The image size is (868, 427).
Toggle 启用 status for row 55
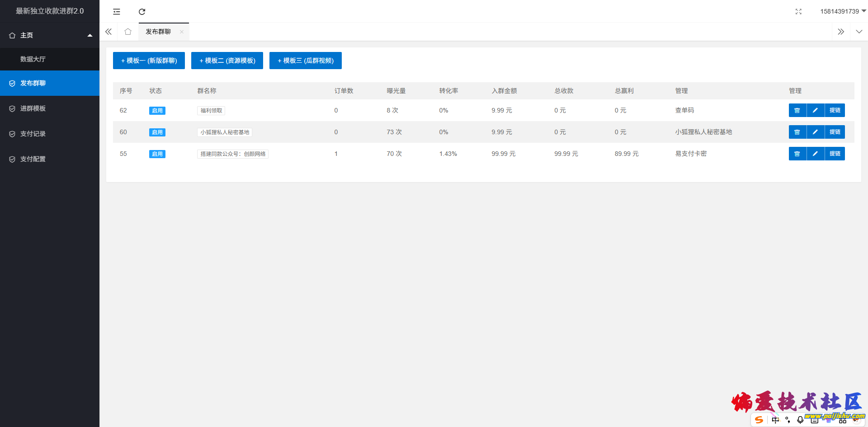[157, 154]
